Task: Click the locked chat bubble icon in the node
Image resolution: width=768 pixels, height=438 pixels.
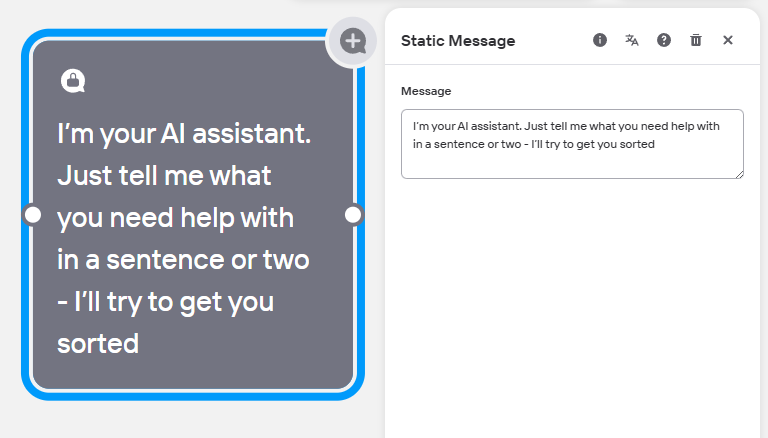Action: coord(72,81)
